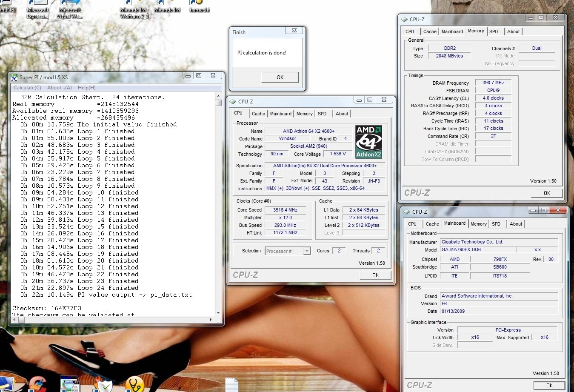Open the About...(A) menu in Super PI
This screenshot has width=574, height=392.
[x=59, y=88]
